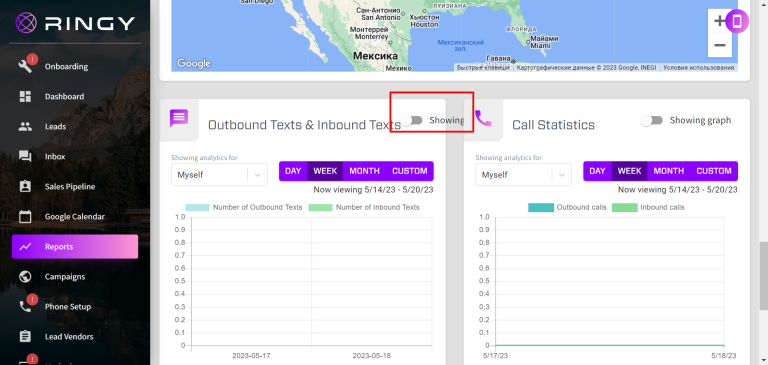
Task: Toggle Outbound calls legend series
Action: click(x=567, y=207)
